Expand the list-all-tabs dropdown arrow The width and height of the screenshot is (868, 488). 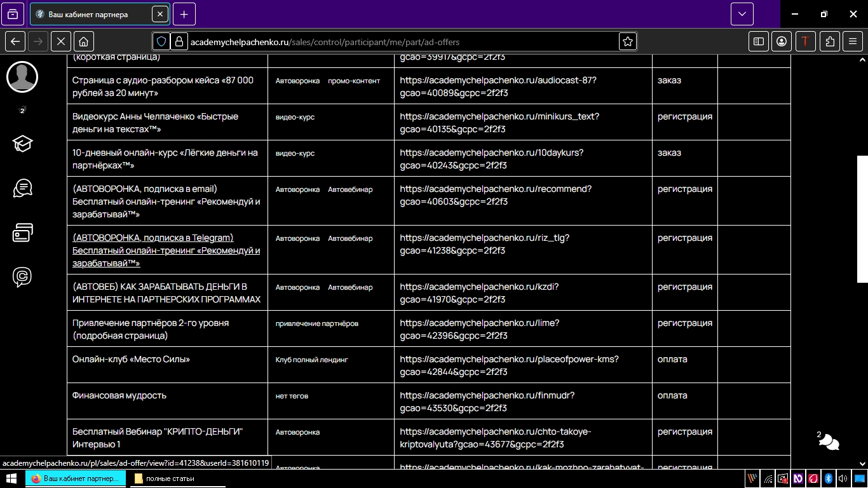[x=742, y=14]
